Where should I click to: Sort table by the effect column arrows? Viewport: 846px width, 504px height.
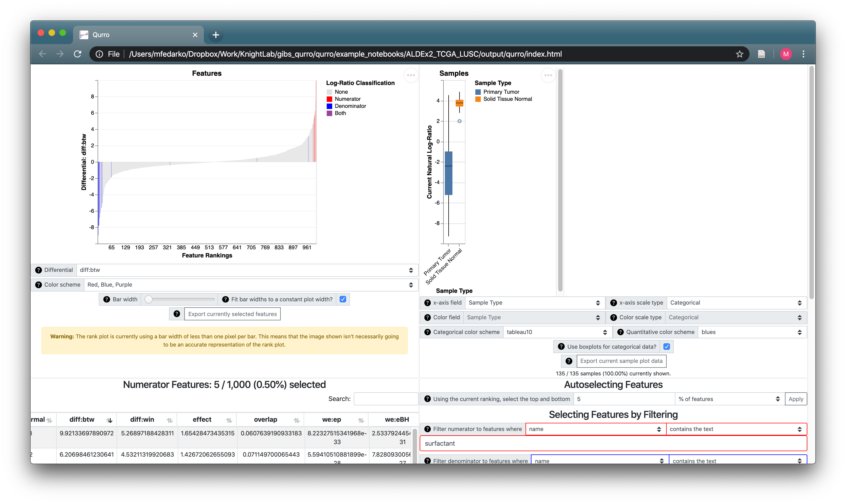click(x=229, y=420)
